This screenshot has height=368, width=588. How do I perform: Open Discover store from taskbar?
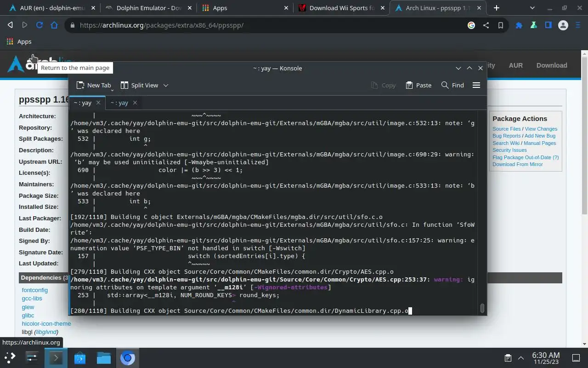pos(80,357)
